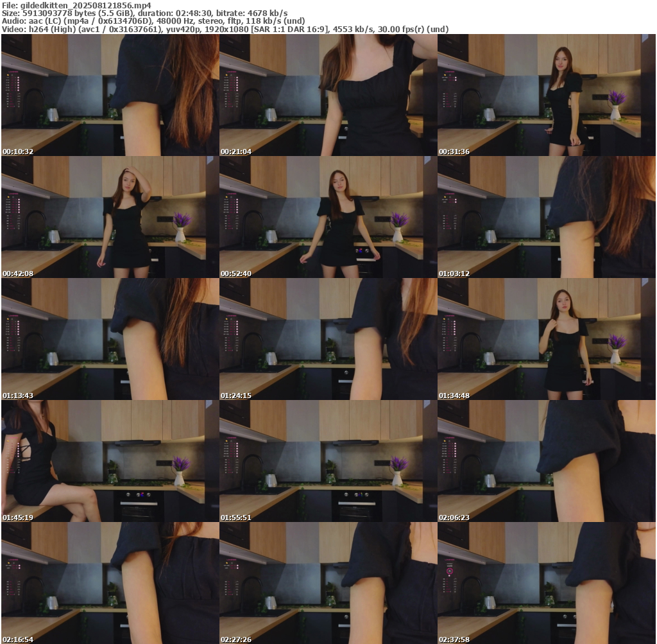Open the thumbnail at 02:37:58
This screenshot has height=644, width=657.
pyautogui.click(x=547, y=583)
